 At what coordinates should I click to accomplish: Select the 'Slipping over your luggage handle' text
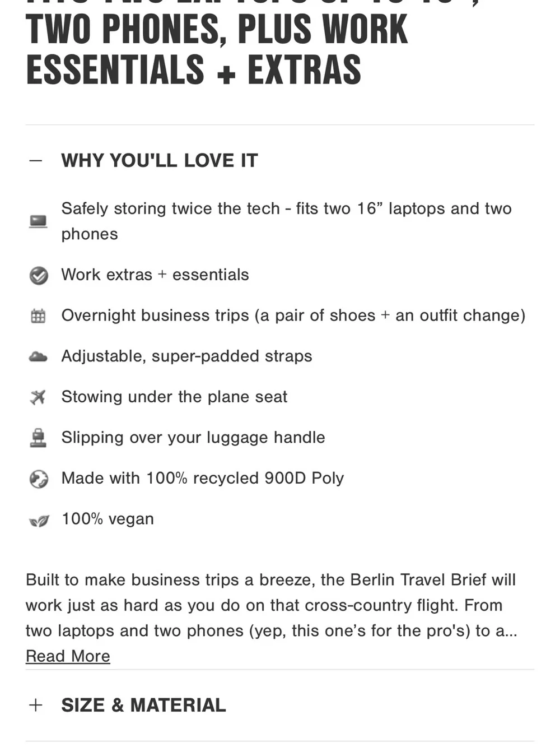tap(193, 437)
